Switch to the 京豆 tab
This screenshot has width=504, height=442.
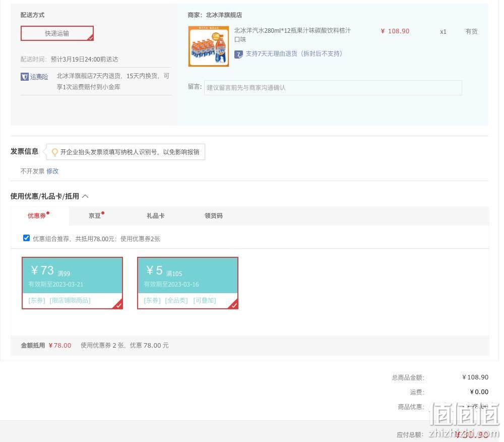[x=95, y=216]
